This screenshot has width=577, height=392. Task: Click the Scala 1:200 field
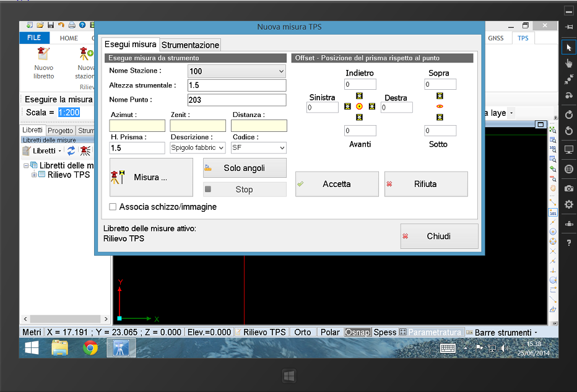(69, 112)
